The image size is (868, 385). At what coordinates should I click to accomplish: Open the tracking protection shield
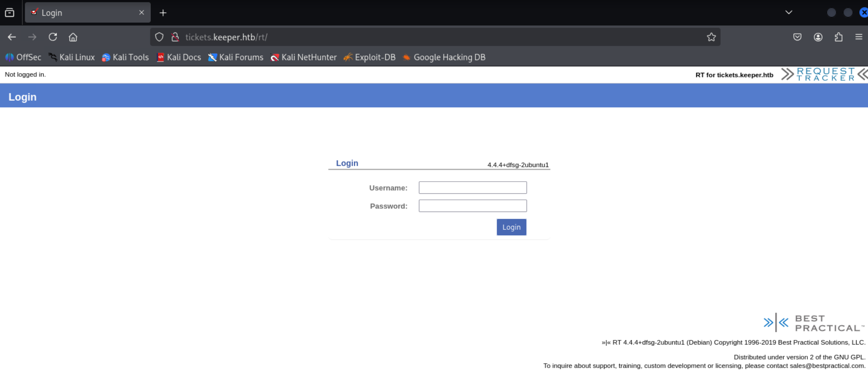click(159, 37)
